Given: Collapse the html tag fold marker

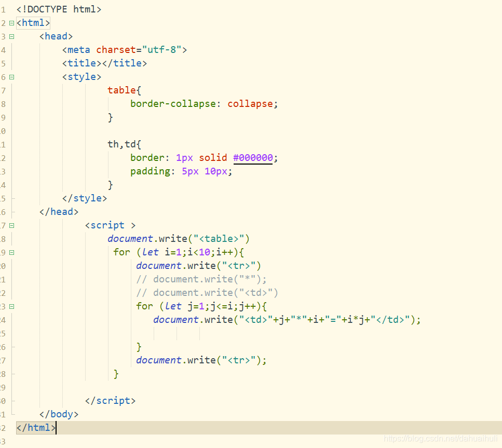Looking at the screenshot, I should (x=11, y=23).
